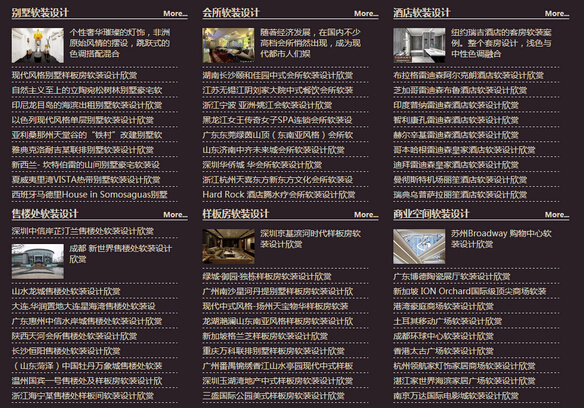Open More link beside 商业空间软装设计 heading
The image size is (584, 408).
pyautogui.click(x=556, y=215)
